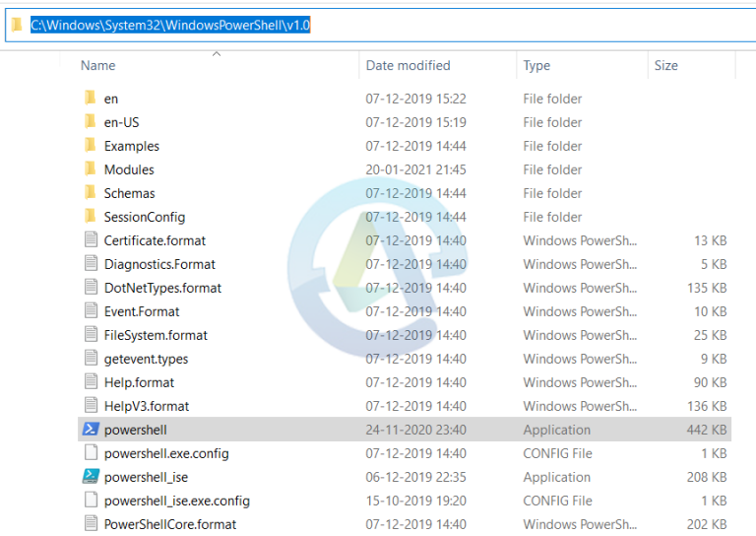Click DotNetTypes.format file icon
Viewport: 756px width, 536px height.
[91, 287]
